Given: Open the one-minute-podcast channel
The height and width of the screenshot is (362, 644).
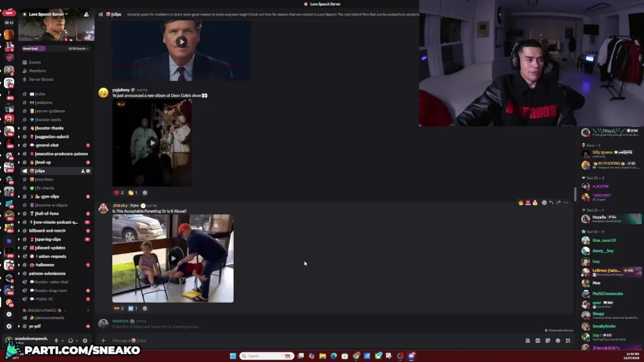Looking at the screenshot, I should pos(55,222).
